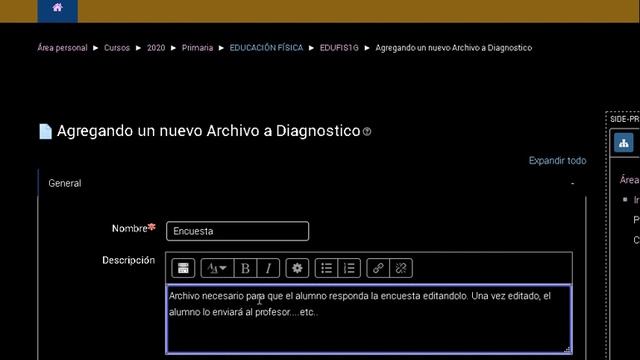Click the gear icon in editor toolbar
Image resolution: width=640 pixels, height=360 pixels.
click(297, 268)
